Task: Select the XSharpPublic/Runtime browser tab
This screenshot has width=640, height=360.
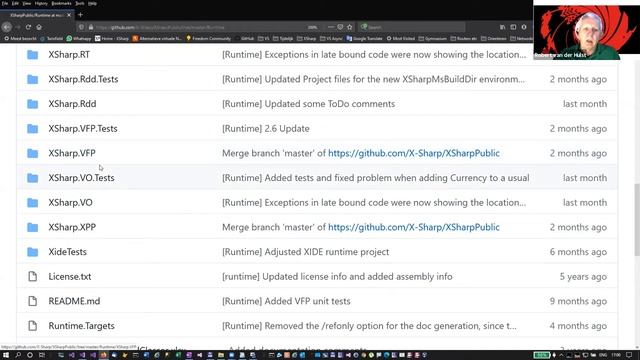Action: [38, 15]
